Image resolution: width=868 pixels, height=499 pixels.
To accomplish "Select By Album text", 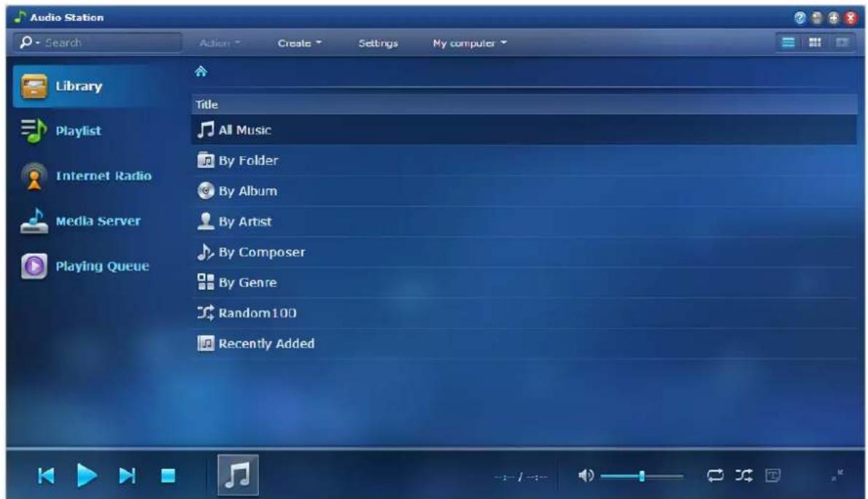I will [x=248, y=191].
